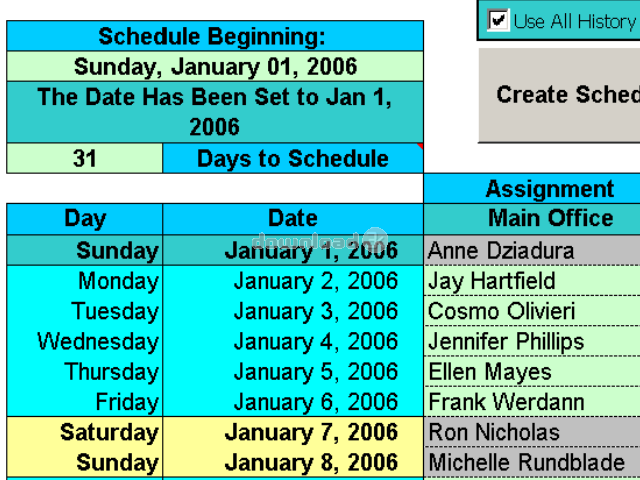Select the Schedule Beginning header cell
Screen dimensions: 640x480
click(215, 36)
